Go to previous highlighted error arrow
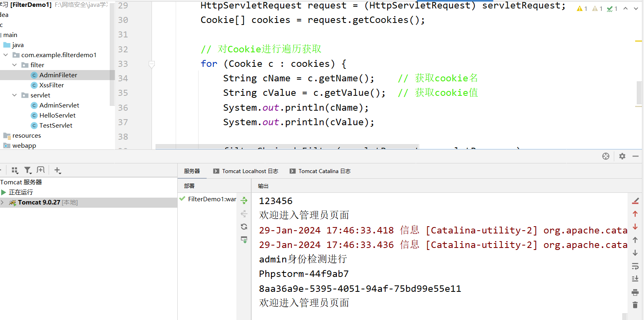Viewport: 644px width, 320px height. [626, 8]
